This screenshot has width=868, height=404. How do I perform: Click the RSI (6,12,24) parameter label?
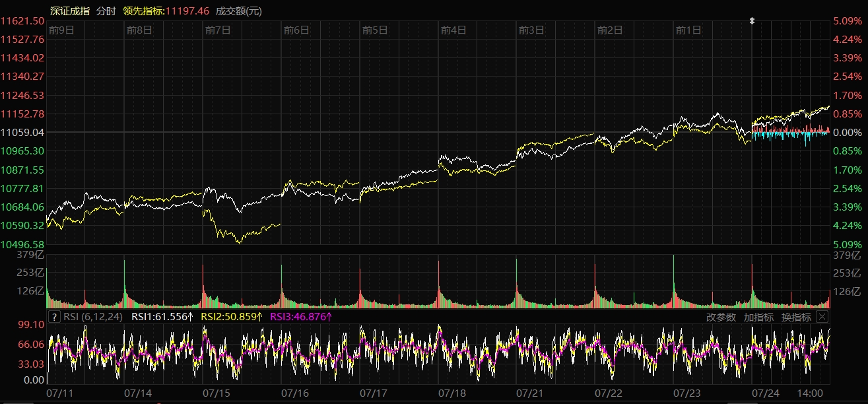click(x=92, y=317)
